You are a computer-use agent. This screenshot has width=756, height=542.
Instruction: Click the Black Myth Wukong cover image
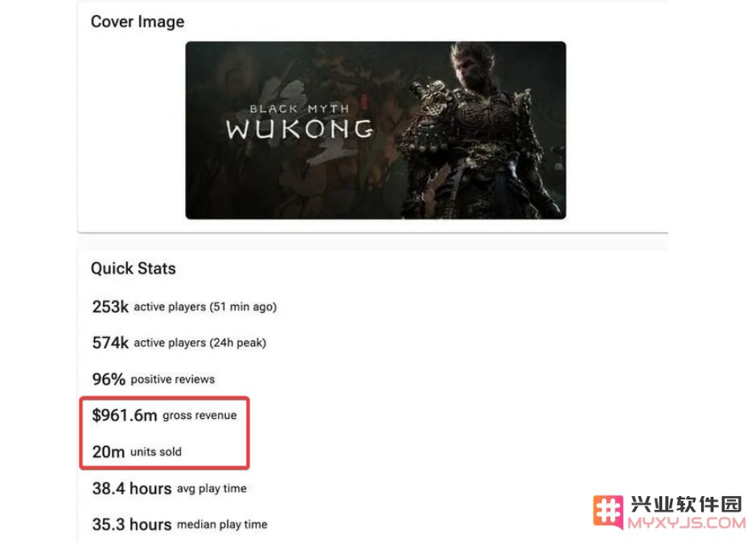click(376, 130)
